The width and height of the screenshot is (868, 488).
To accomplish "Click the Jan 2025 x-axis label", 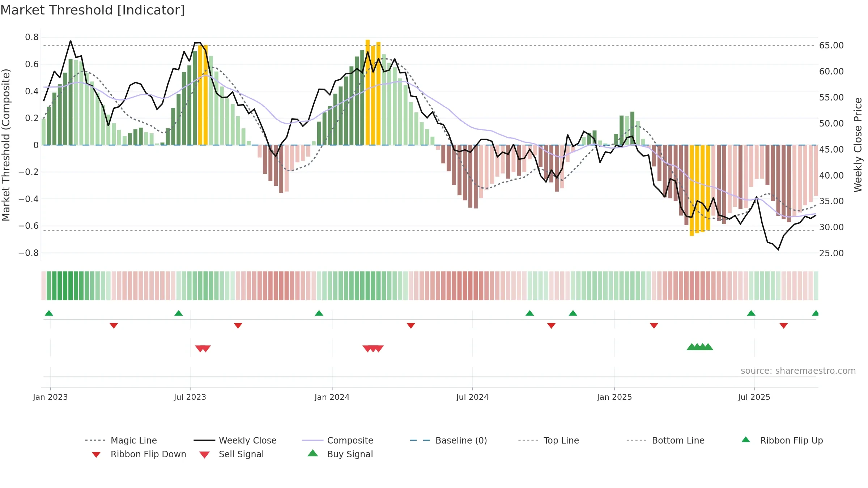I will pos(614,397).
